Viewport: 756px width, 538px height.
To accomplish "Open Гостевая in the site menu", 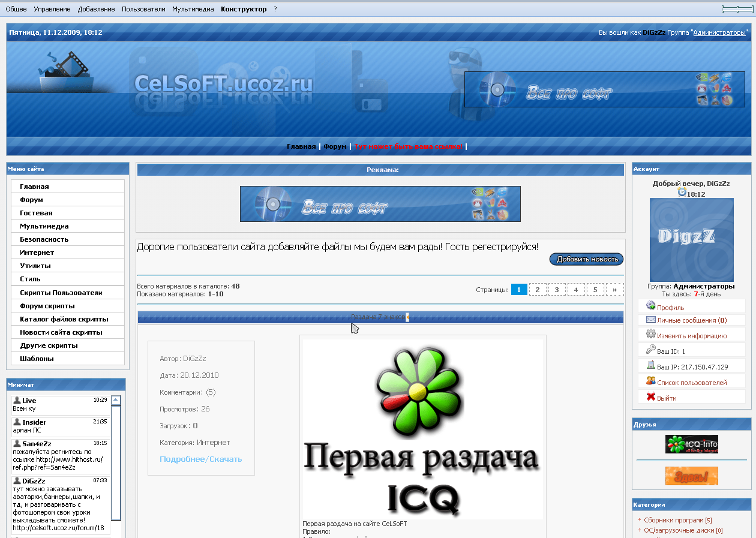I will (68, 213).
